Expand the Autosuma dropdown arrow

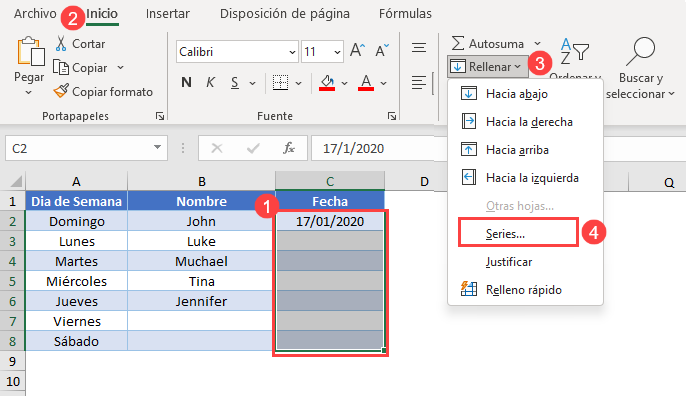[x=537, y=44]
